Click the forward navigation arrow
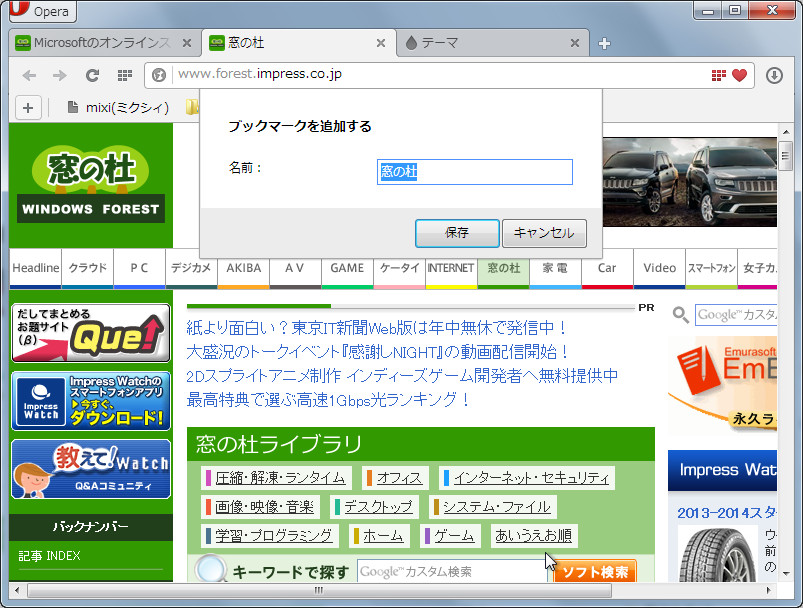The height and width of the screenshot is (608, 803). (58, 74)
